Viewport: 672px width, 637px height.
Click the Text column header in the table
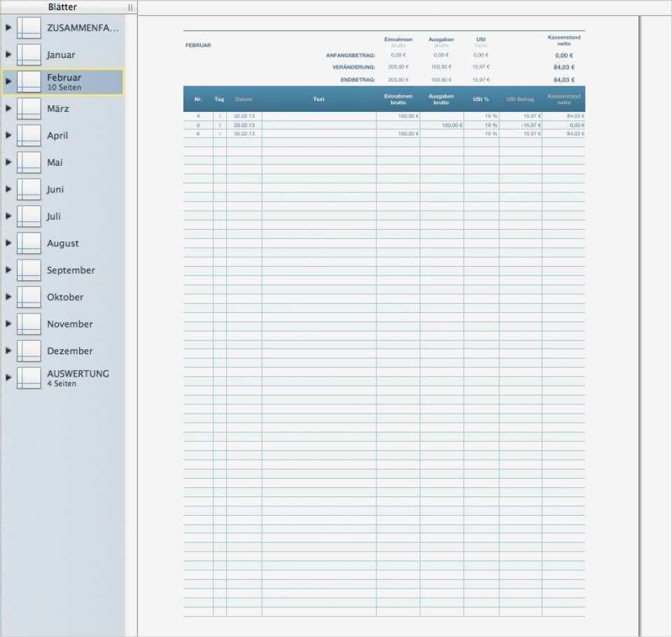click(318, 99)
